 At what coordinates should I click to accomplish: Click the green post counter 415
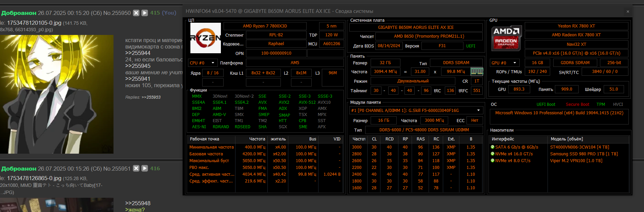[x=155, y=13]
